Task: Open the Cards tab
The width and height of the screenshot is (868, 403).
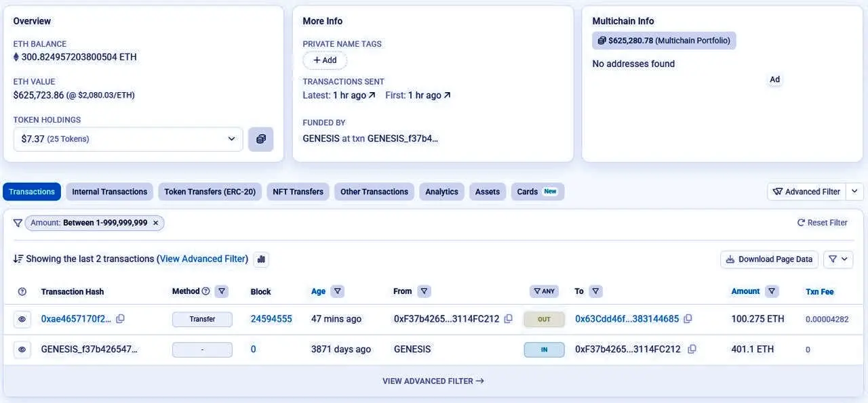Action: point(538,192)
